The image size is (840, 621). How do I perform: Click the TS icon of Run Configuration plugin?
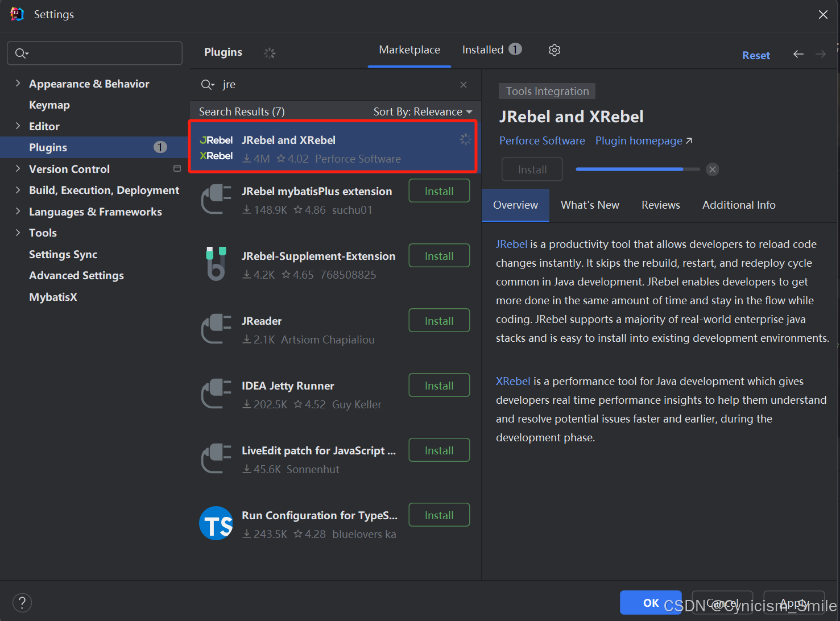coord(216,523)
